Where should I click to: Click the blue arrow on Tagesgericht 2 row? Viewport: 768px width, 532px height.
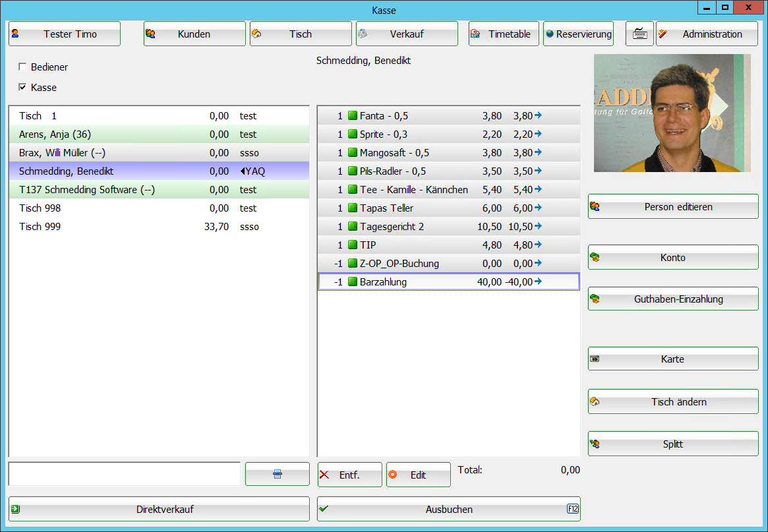pos(538,226)
